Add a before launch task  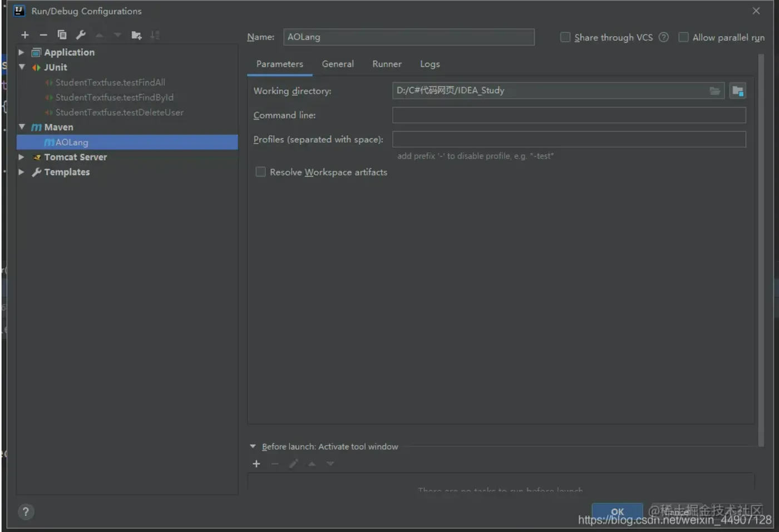click(257, 464)
